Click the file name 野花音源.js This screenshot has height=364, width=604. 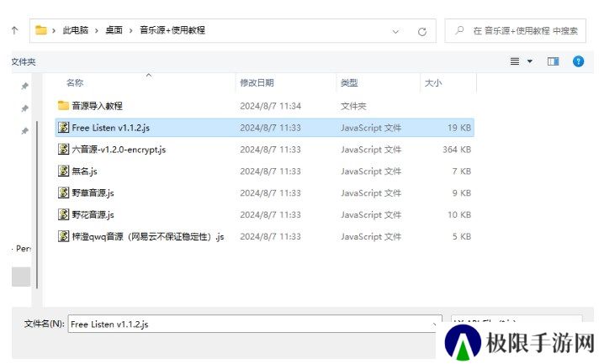[x=93, y=214]
